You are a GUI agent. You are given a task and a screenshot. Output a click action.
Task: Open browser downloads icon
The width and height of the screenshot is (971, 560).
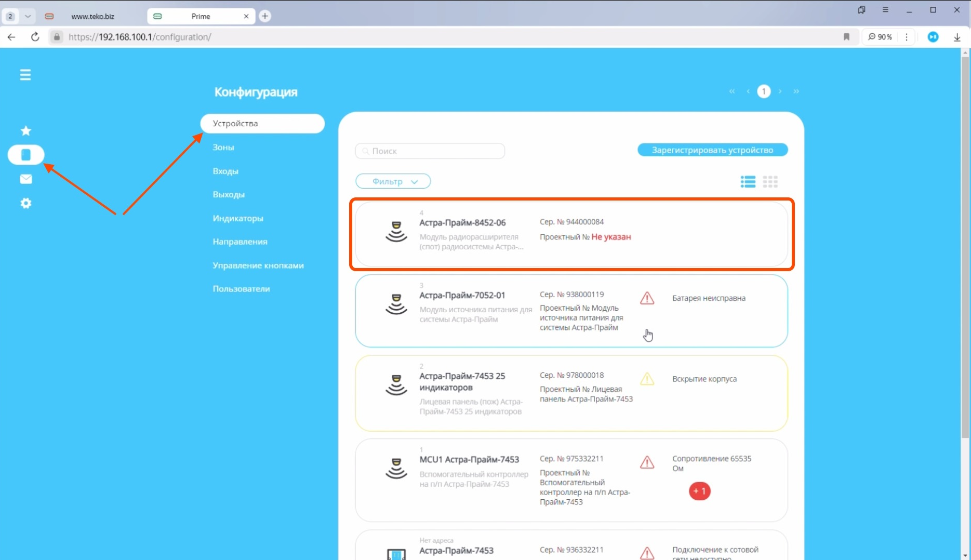point(957,37)
